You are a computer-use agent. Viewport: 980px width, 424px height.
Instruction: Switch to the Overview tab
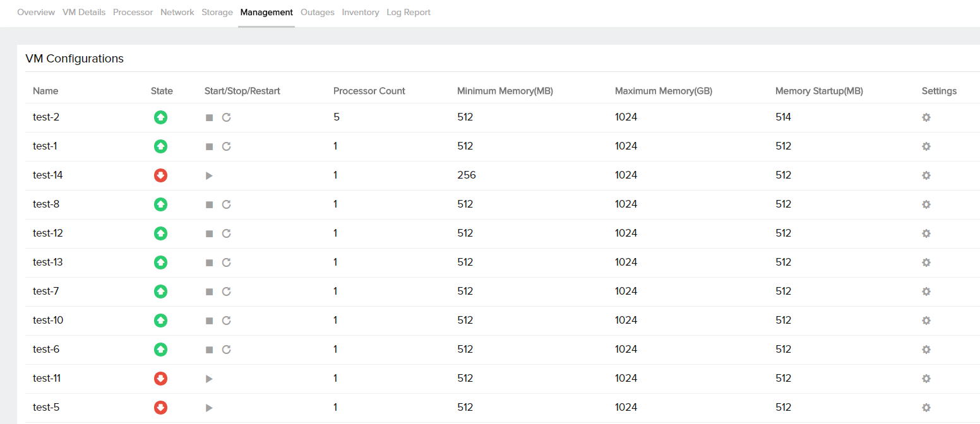(36, 12)
